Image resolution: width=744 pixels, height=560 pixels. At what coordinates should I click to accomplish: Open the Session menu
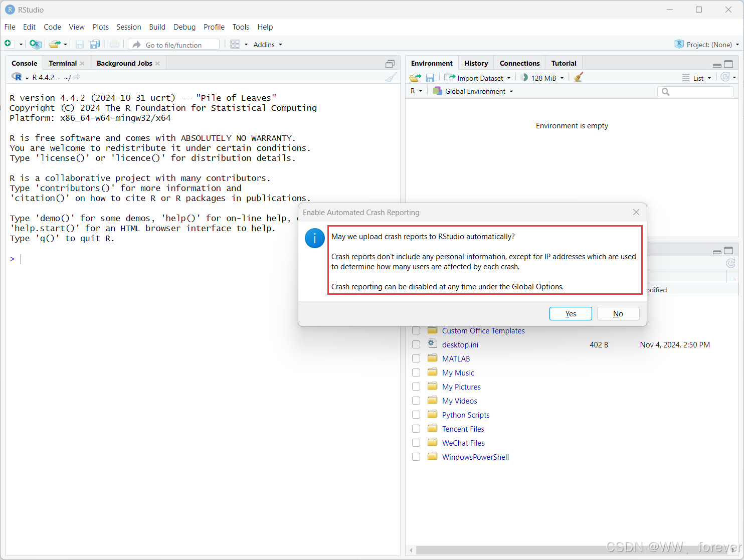point(129,27)
